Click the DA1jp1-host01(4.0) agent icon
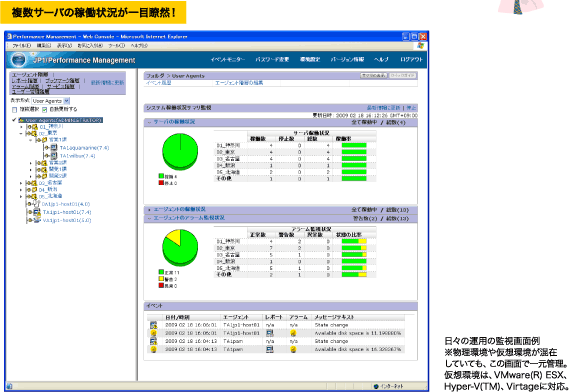Screen dimensions: 578x392 click(36, 204)
